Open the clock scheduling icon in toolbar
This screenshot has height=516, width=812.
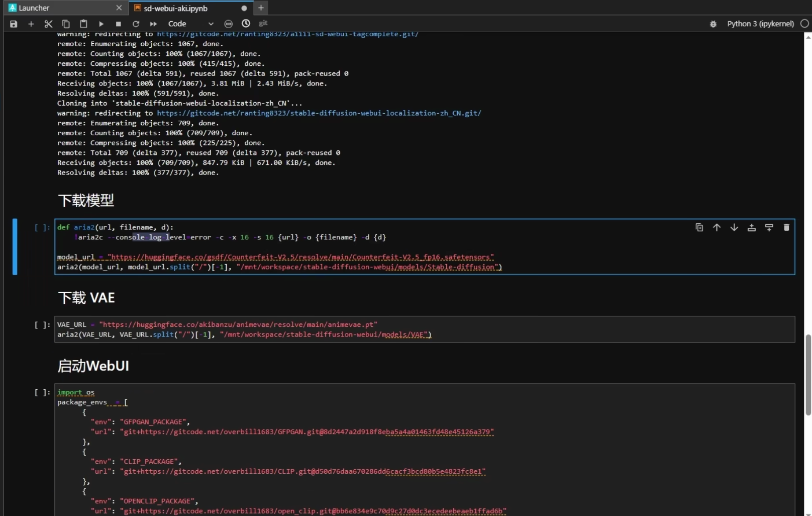[246, 23]
